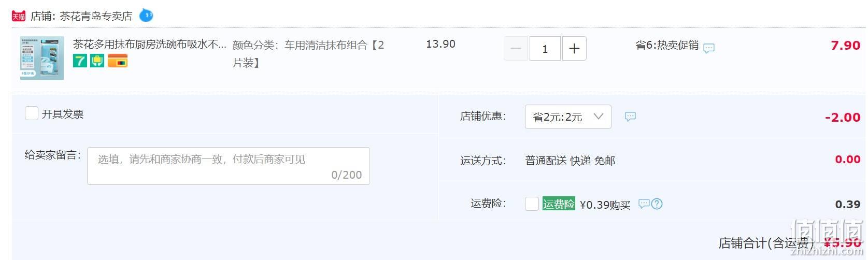868x260 pixels.
Task: Expand the 省2元:2元 store discount dropdown
Action: click(568, 117)
